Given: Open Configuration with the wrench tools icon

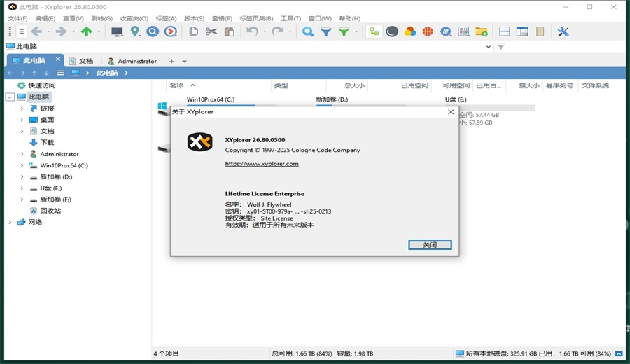Looking at the screenshot, I should point(563,31).
